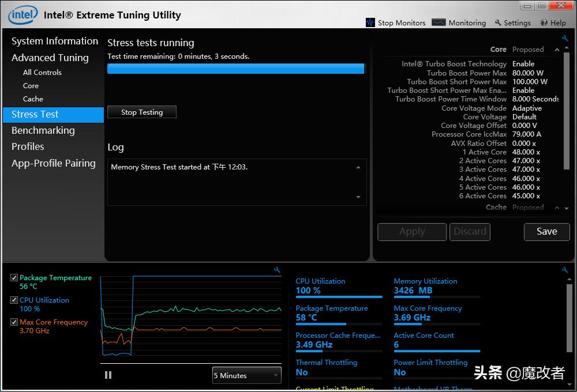Open the 5 Minutes time range dropdown
The height and width of the screenshot is (392, 577).
[x=246, y=375]
